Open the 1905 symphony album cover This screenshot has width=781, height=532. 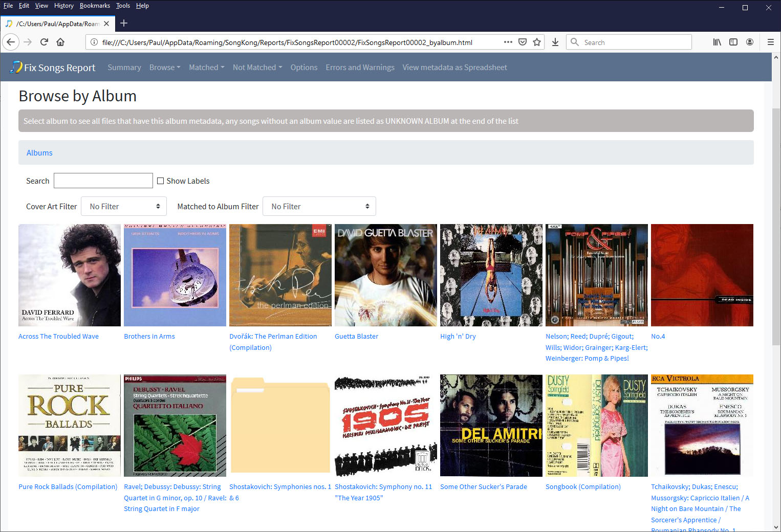[x=386, y=426]
